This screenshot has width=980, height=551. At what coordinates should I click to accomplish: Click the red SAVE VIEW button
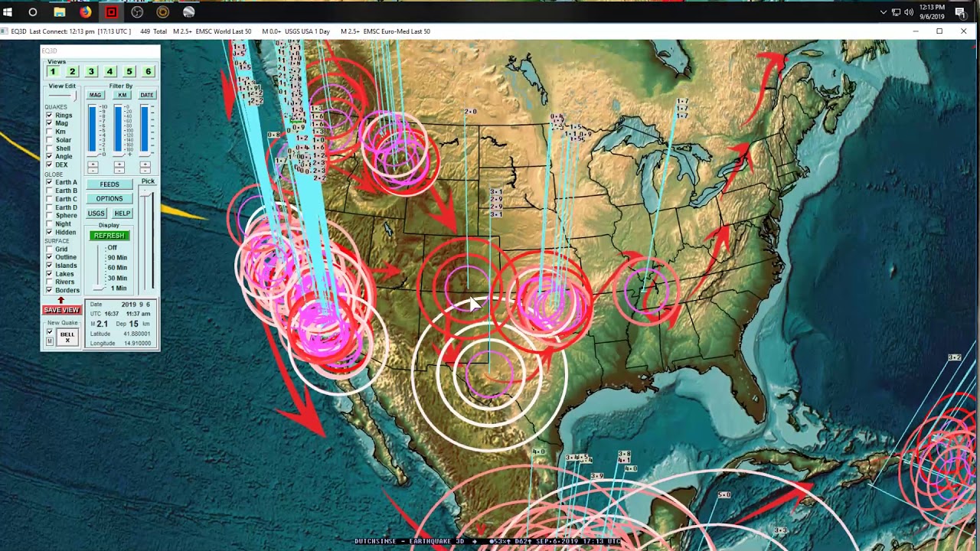(61, 310)
